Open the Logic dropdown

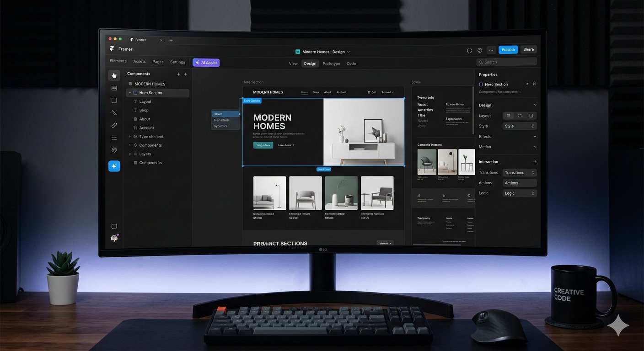coord(520,193)
